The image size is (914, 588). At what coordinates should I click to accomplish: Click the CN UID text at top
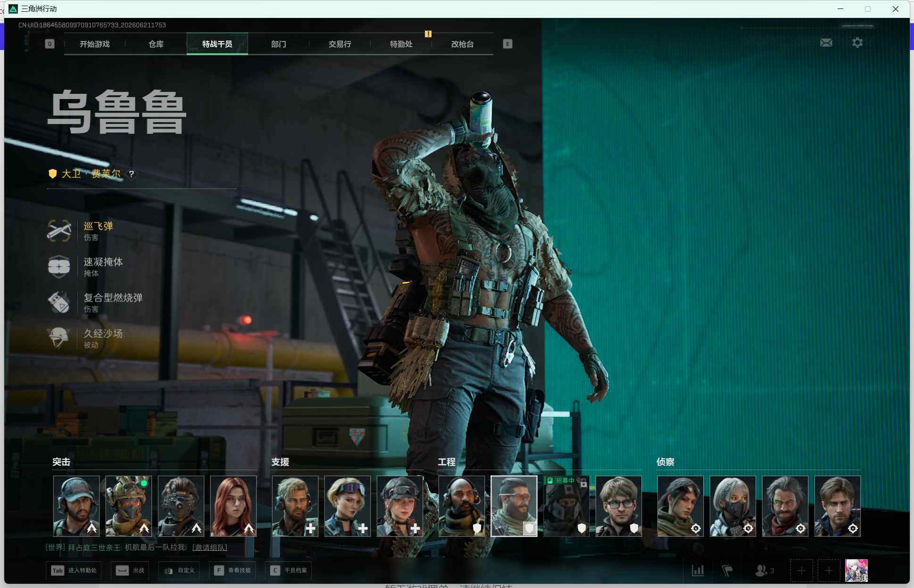(x=92, y=25)
